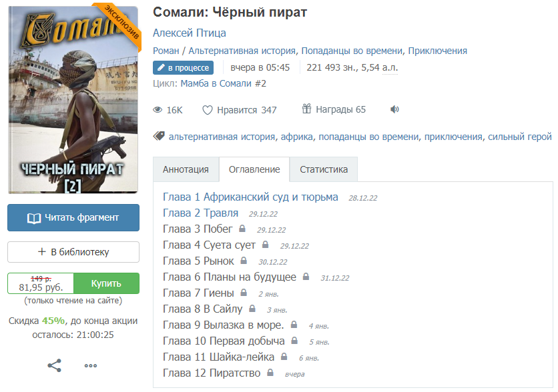Click the speaker audio icon
The height and width of the screenshot is (392, 558).
394,109
